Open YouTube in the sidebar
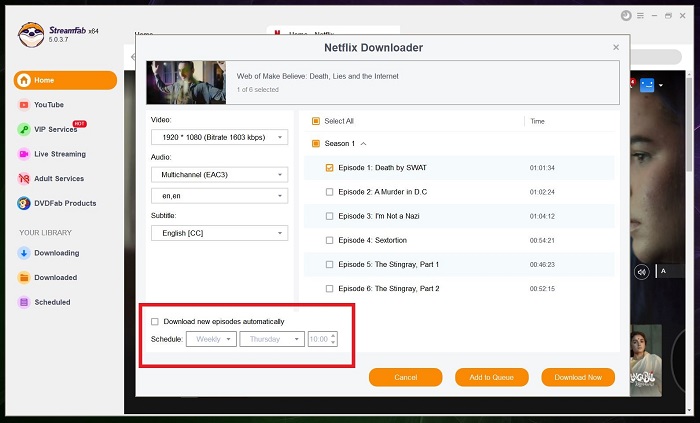700x423 pixels. [49, 104]
